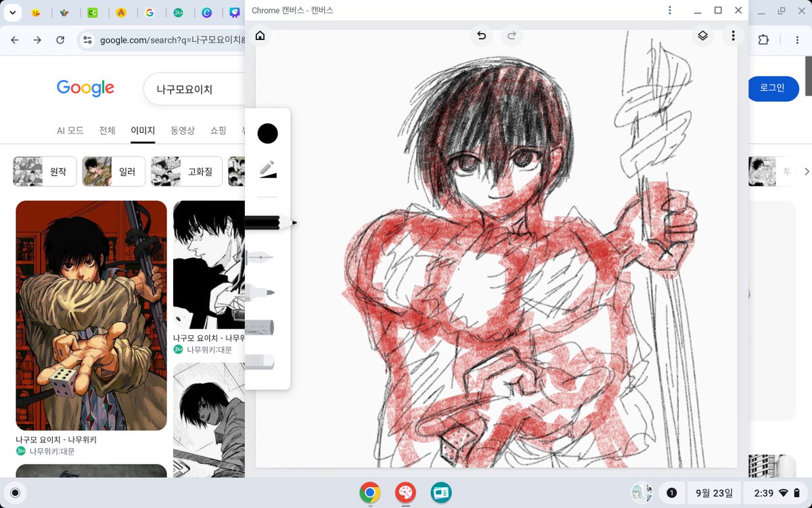Select the Marker tool
Image resolution: width=812 pixels, height=508 pixels.
pyautogui.click(x=261, y=293)
